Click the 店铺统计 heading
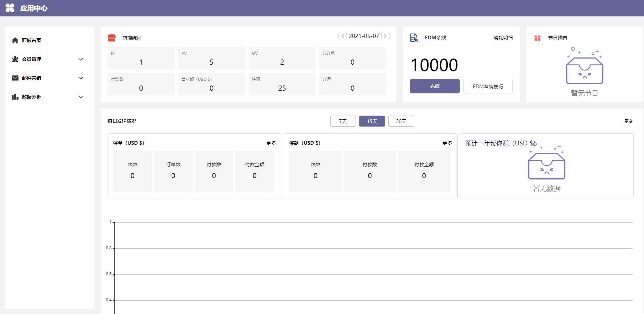The image size is (644, 314). (132, 38)
